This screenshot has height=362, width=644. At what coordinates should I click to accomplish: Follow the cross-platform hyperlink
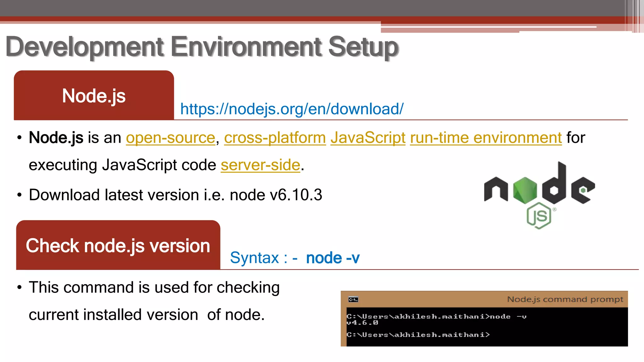(275, 138)
